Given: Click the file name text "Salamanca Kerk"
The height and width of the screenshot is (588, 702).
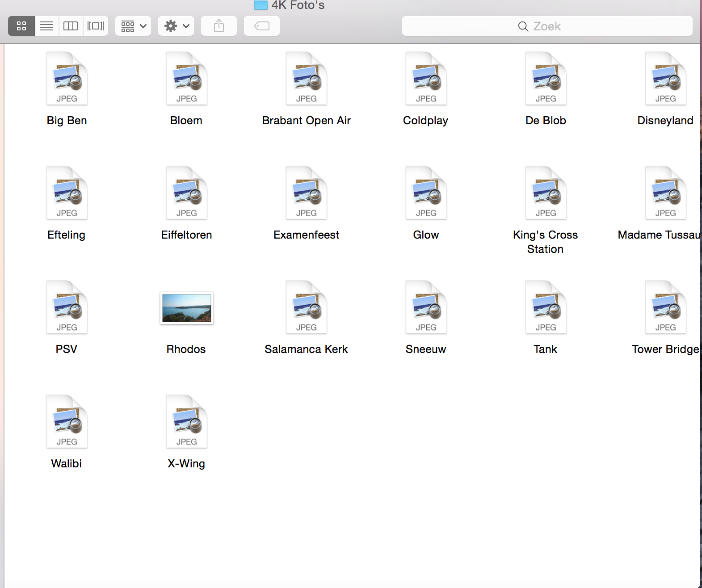Looking at the screenshot, I should coord(306,349).
